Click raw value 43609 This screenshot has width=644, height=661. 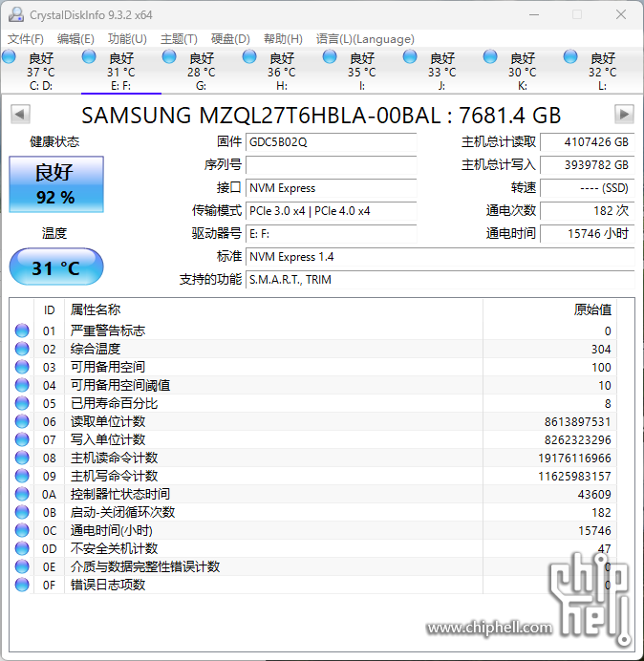pos(594,495)
